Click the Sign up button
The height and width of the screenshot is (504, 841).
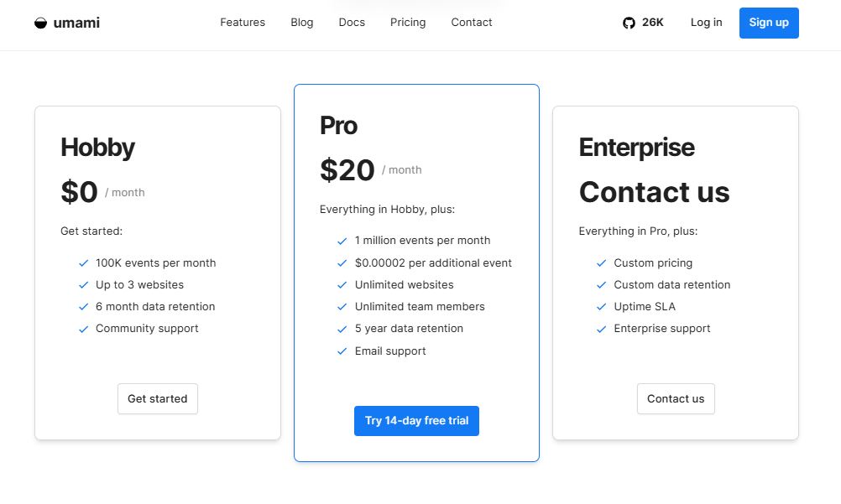[768, 23]
